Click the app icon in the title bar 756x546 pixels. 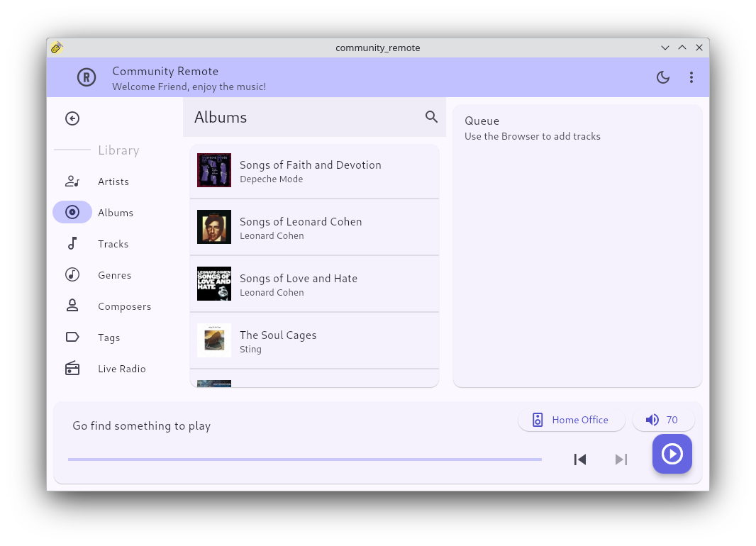tap(57, 48)
